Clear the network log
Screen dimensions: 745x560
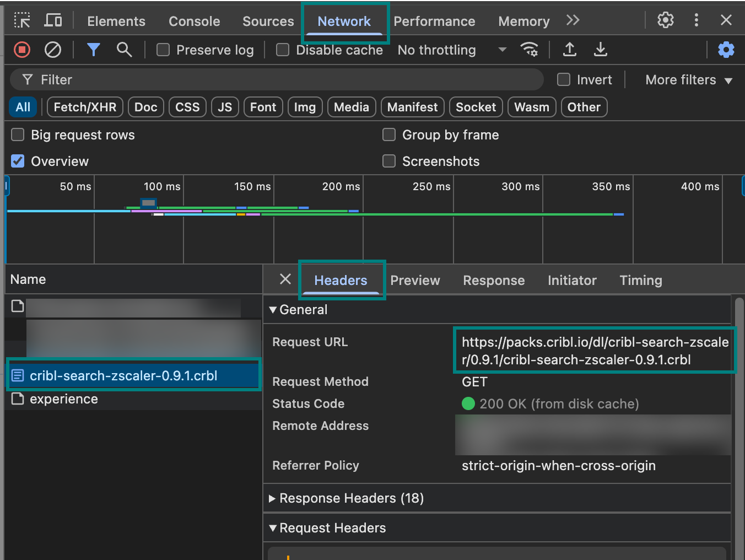53,50
